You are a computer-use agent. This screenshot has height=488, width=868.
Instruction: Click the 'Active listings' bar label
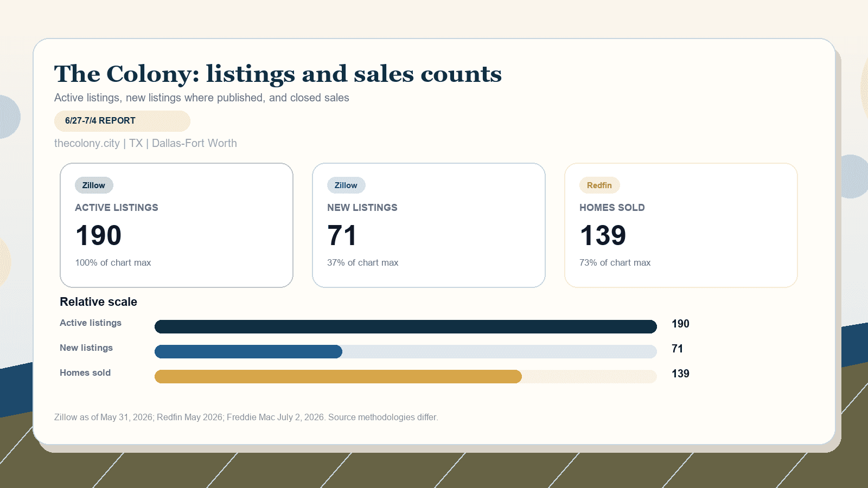click(x=91, y=323)
